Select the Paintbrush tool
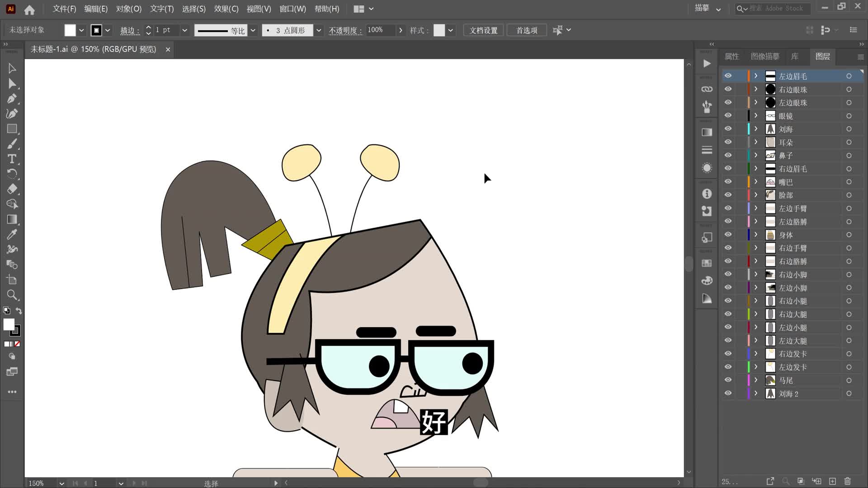The image size is (868, 488). click(12, 144)
